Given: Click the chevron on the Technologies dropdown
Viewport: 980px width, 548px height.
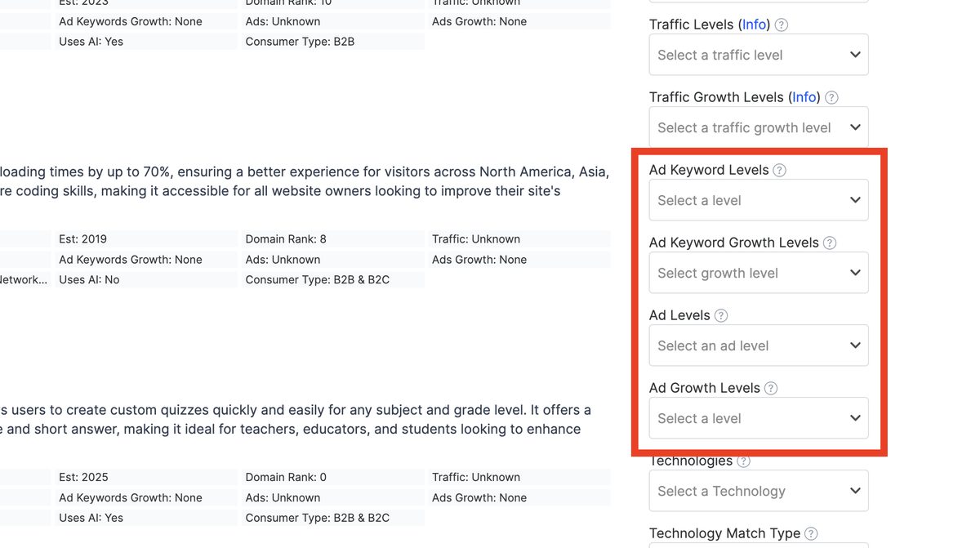Looking at the screenshot, I should point(854,490).
